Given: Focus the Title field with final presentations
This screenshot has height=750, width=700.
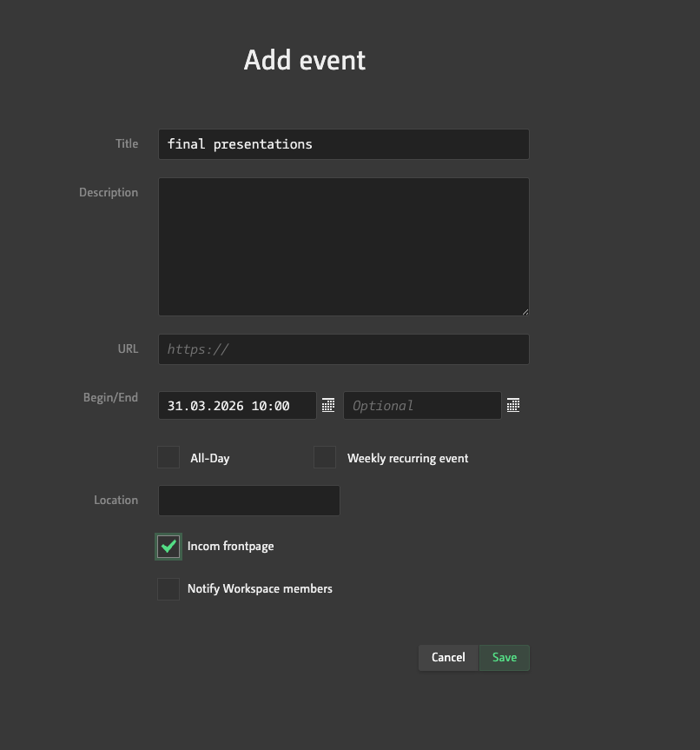Looking at the screenshot, I should pos(344,144).
